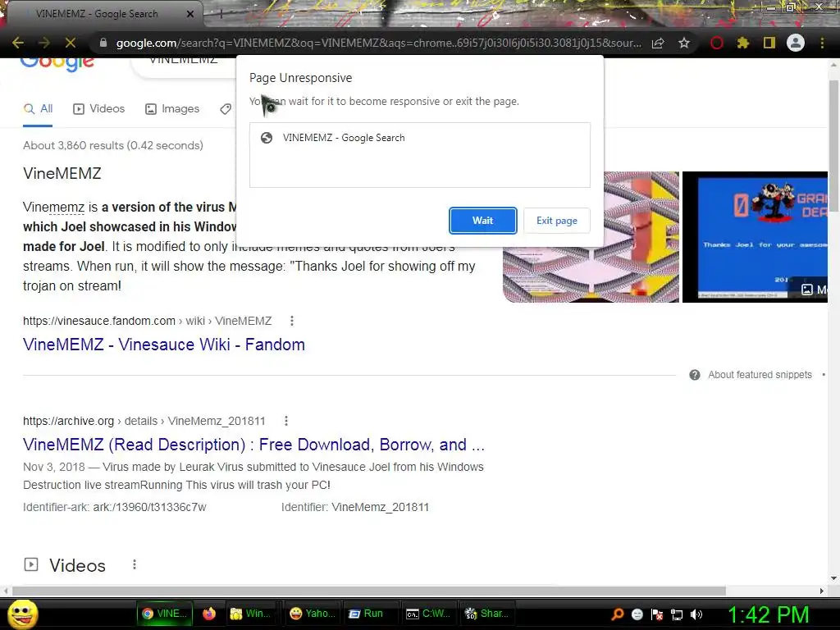Click the vertical scrollbar down arrow
Image resolution: width=840 pixels, height=630 pixels.
click(833, 578)
